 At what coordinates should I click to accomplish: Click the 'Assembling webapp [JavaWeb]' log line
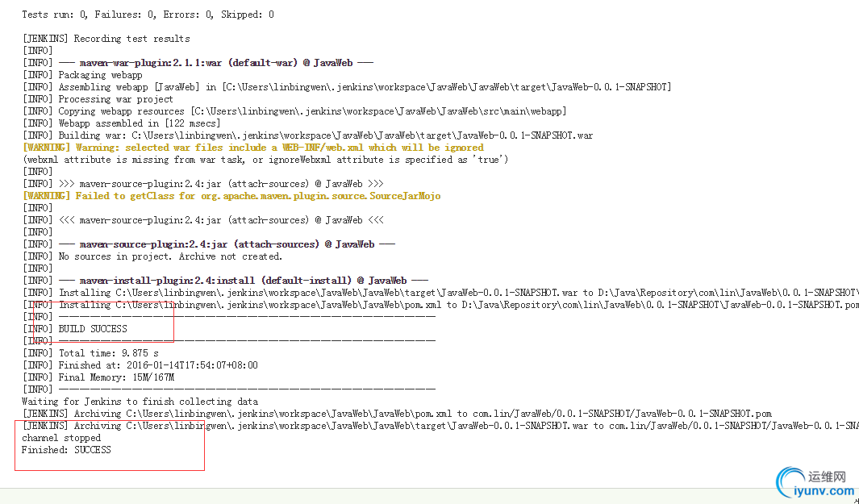click(x=347, y=87)
